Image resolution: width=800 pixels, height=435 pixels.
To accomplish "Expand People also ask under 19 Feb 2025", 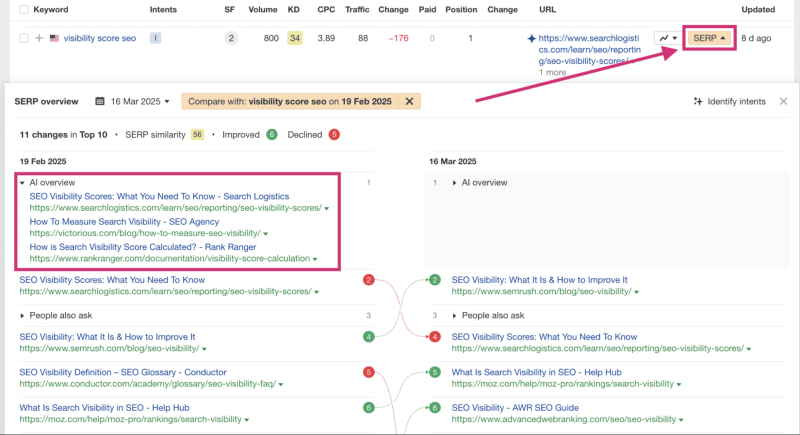I will [23, 315].
